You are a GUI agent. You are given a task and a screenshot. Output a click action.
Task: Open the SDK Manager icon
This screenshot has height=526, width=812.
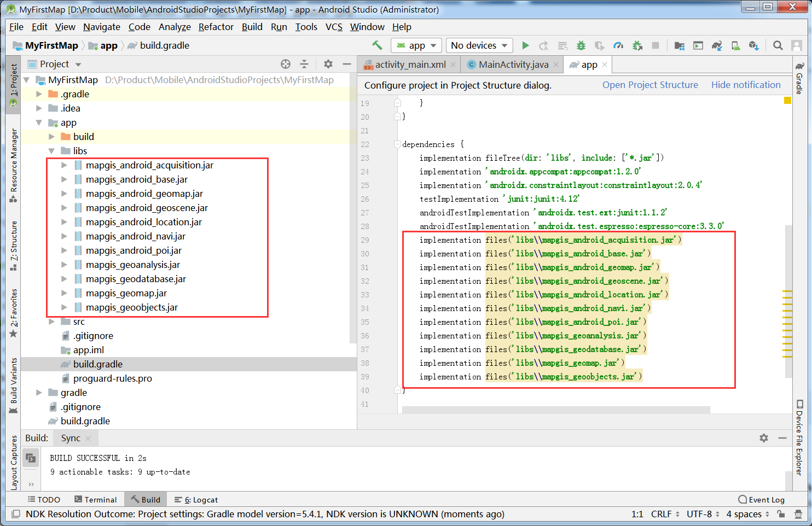click(x=754, y=45)
